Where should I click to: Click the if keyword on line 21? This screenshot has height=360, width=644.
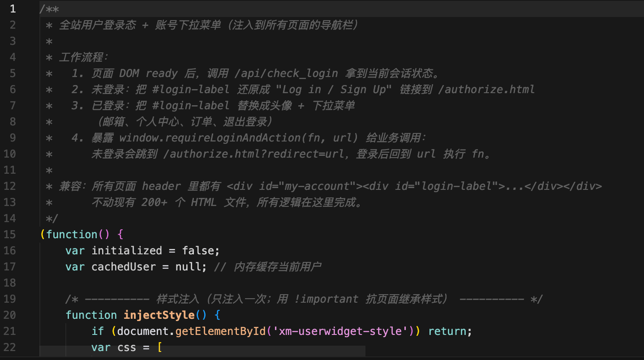click(x=98, y=331)
